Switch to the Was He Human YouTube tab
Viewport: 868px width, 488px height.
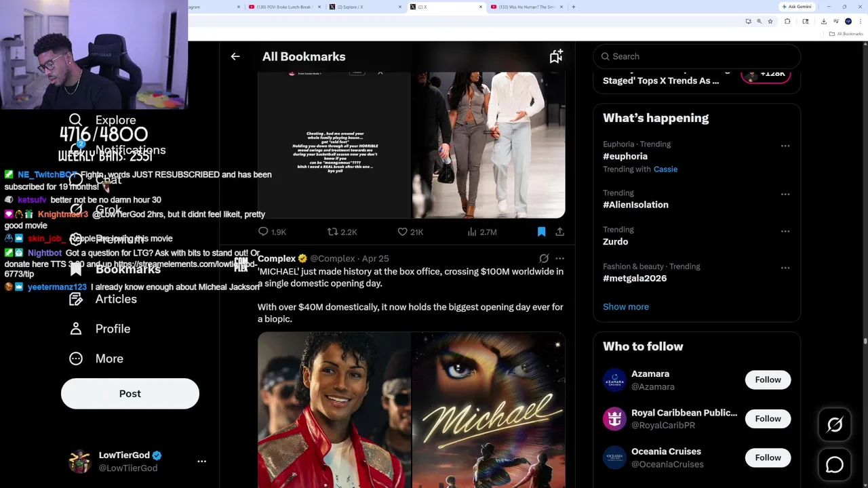[528, 7]
